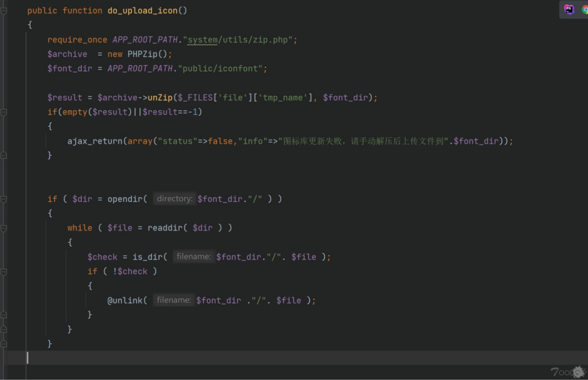
Task: Fold the while readdir loop in gutter
Action: 3,228
